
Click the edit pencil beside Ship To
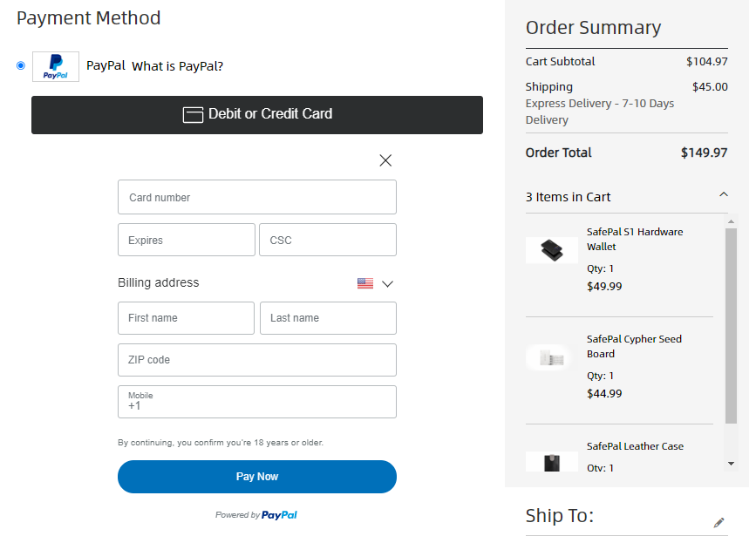tap(719, 522)
